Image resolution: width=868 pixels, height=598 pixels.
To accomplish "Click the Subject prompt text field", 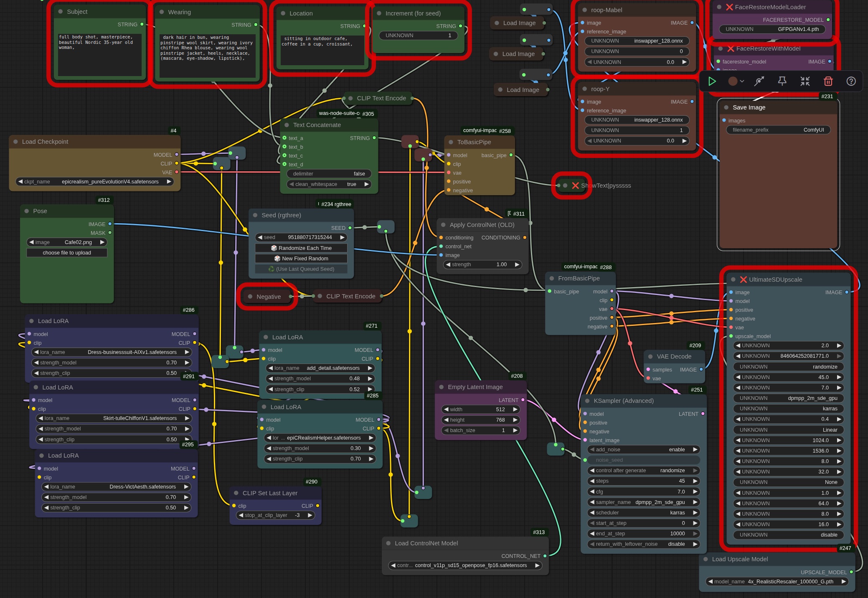I will (x=99, y=54).
